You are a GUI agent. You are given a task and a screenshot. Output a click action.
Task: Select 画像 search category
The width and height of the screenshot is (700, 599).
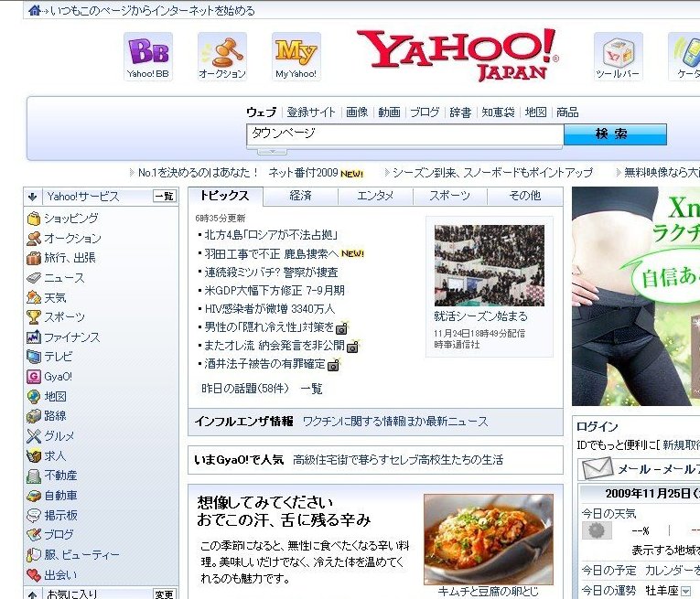coord(357,112)
